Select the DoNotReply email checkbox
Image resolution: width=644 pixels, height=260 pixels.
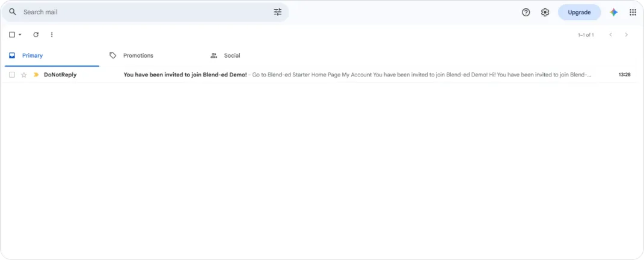tap(12, 75)
